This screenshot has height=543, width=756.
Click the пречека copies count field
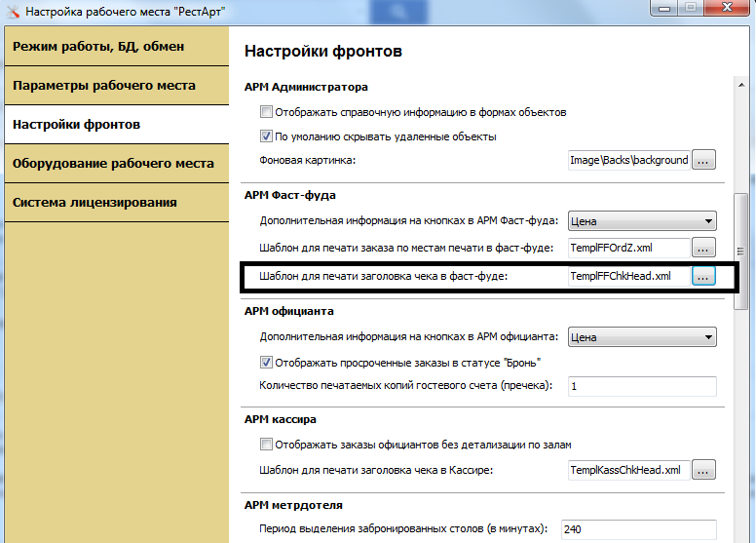point(642,386)
